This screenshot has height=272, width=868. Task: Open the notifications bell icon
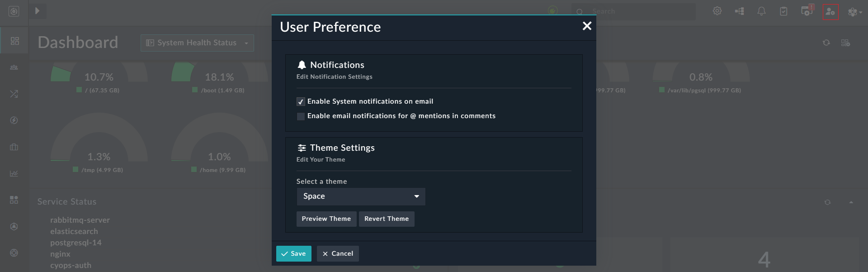click(761, 11)
